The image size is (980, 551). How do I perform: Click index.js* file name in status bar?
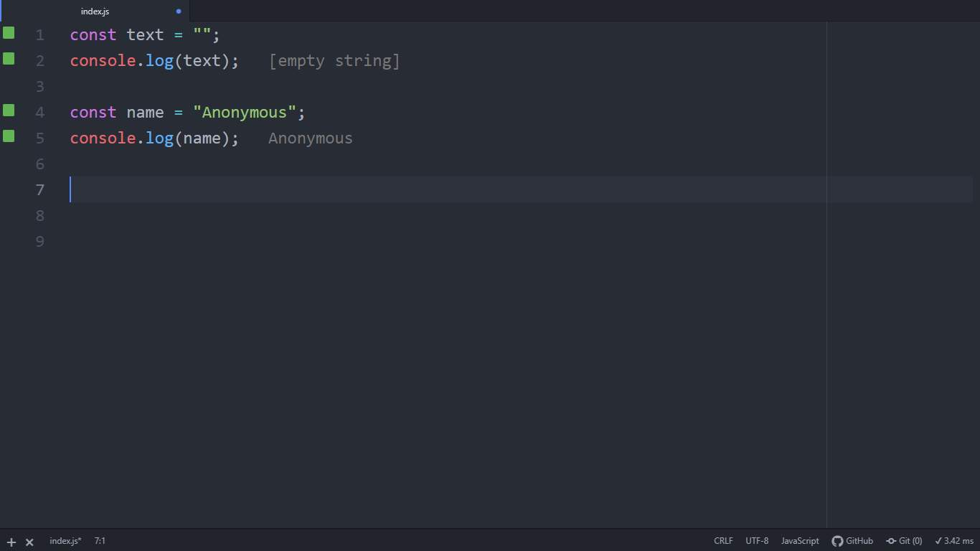click(65, 541)
